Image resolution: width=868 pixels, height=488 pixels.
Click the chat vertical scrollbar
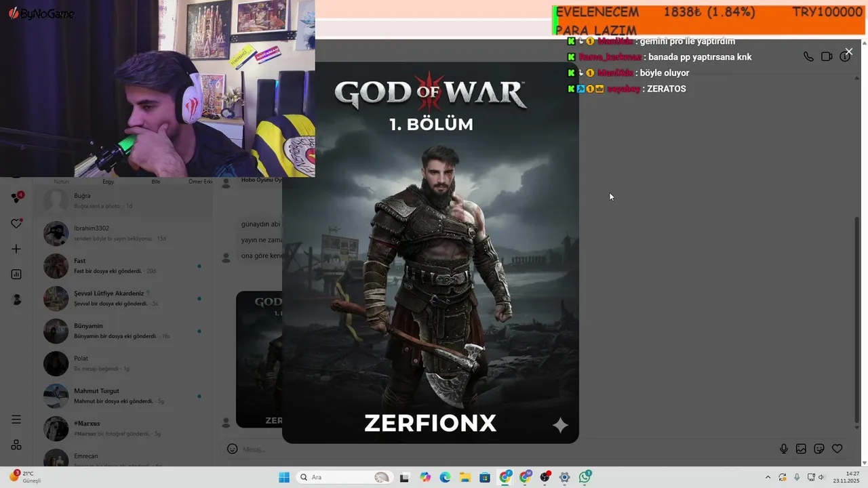pos(857,319)
